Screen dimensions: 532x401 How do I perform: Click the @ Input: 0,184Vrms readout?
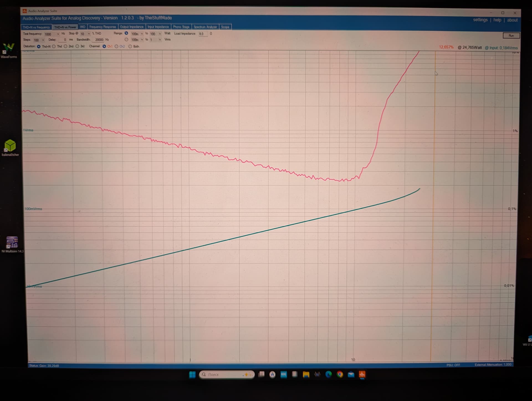pyautogui.click(x=501, y=48)
